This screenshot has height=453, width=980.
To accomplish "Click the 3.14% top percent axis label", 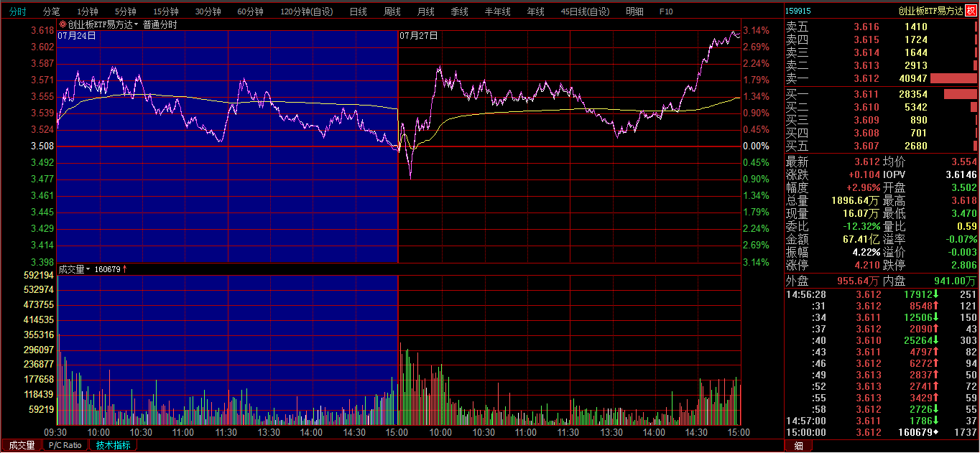I will 756,30.
